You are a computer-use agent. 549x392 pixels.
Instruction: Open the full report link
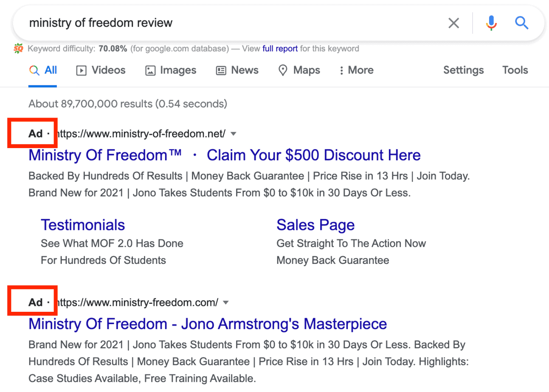[280, 49]
